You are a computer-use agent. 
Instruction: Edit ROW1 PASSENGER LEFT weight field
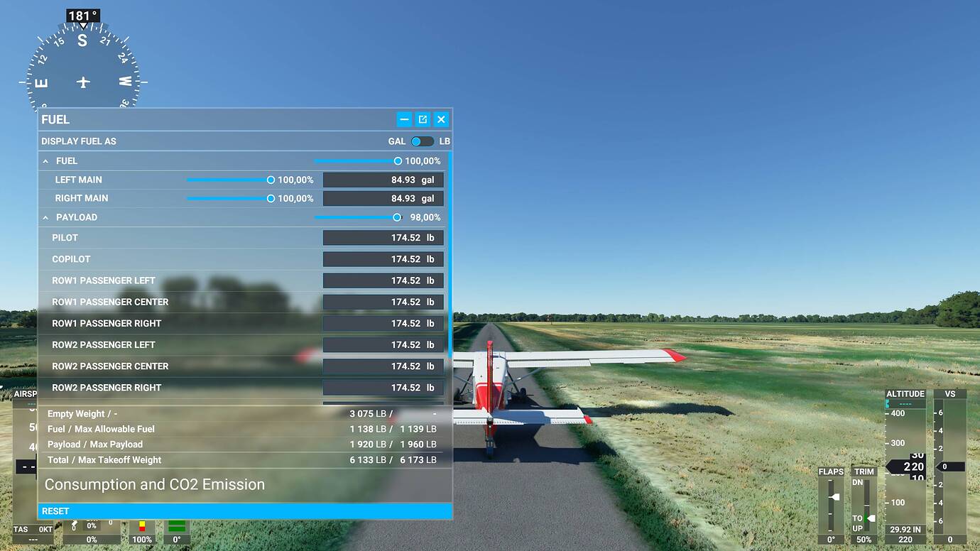(x=383, y=280)
